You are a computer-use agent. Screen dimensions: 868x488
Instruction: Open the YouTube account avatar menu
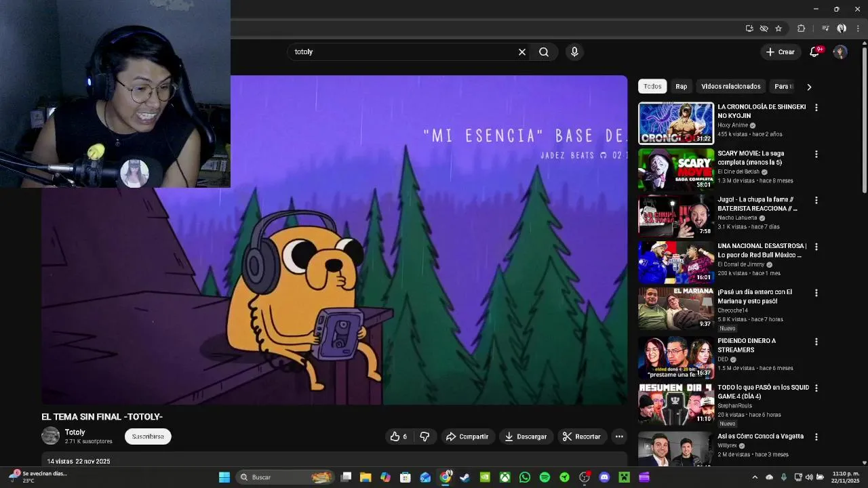(x=840, y=52)
